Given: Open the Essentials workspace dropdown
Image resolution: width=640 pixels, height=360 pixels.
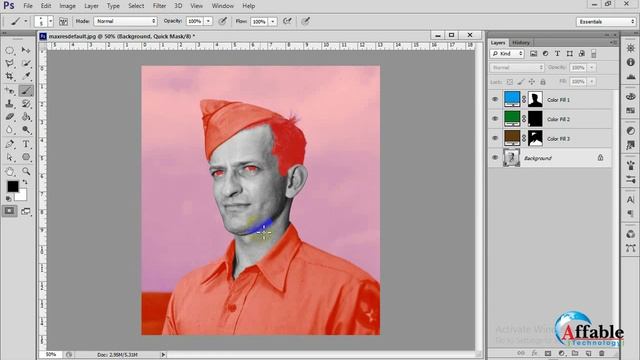Looking at the screenshot, I should tap(606, 22).
